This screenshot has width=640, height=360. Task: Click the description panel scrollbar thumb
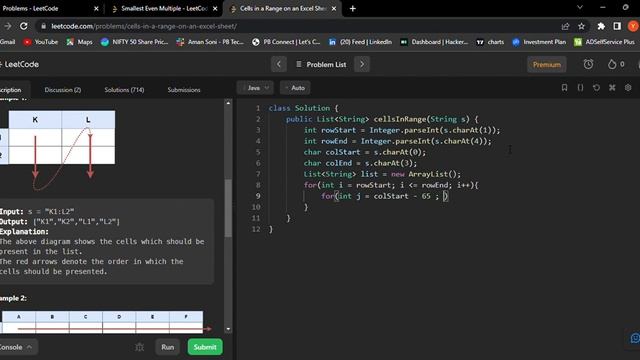(228, 208)
